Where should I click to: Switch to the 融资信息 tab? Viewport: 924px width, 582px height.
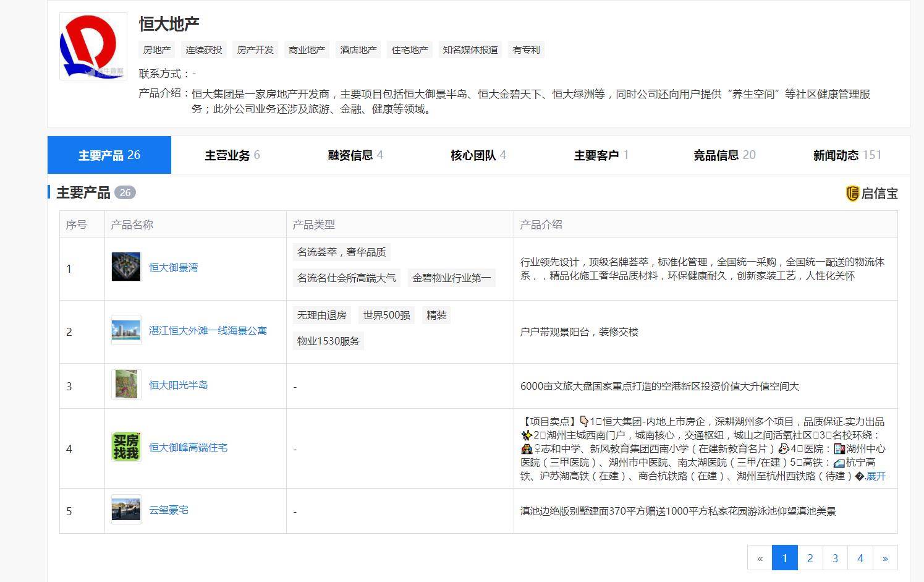point(354,155)
